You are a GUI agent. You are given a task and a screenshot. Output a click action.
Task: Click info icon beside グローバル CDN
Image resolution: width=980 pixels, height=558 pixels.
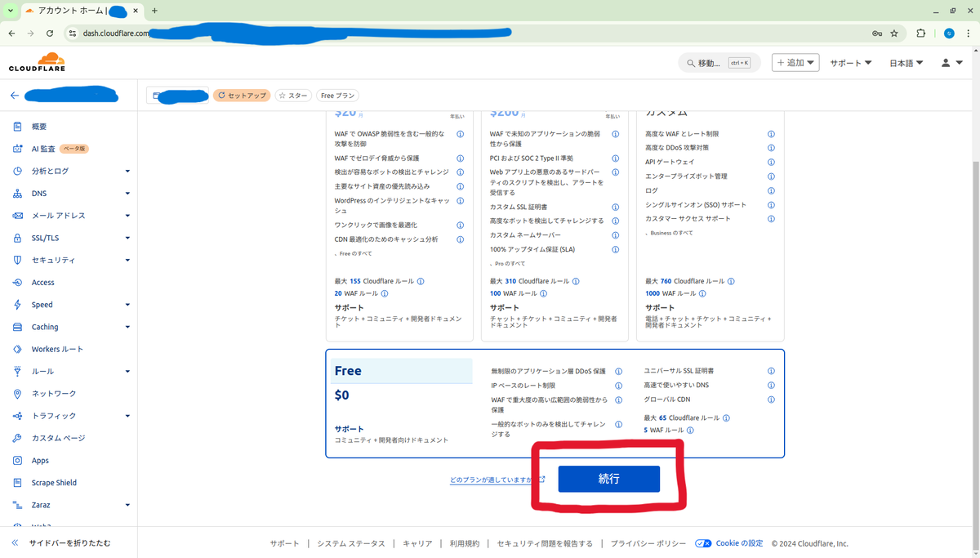771,400
